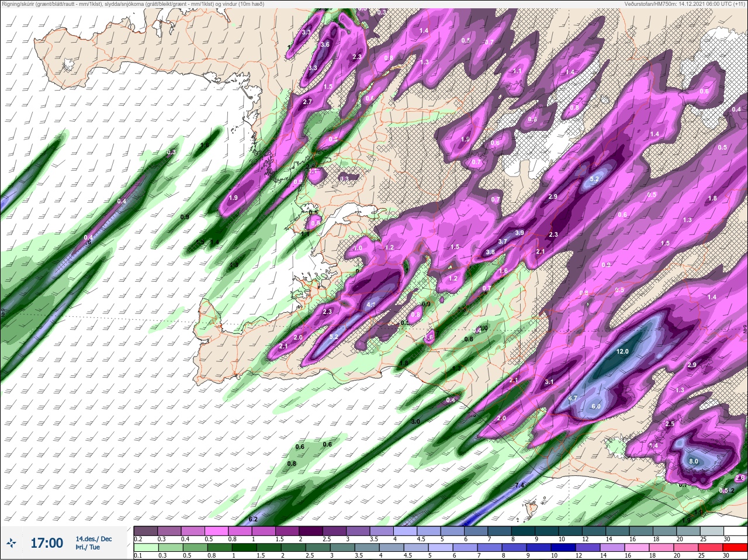Click the '14.des./ Dec' date label
The height and width of the screenshot is (560, 748).
[93, 539]
